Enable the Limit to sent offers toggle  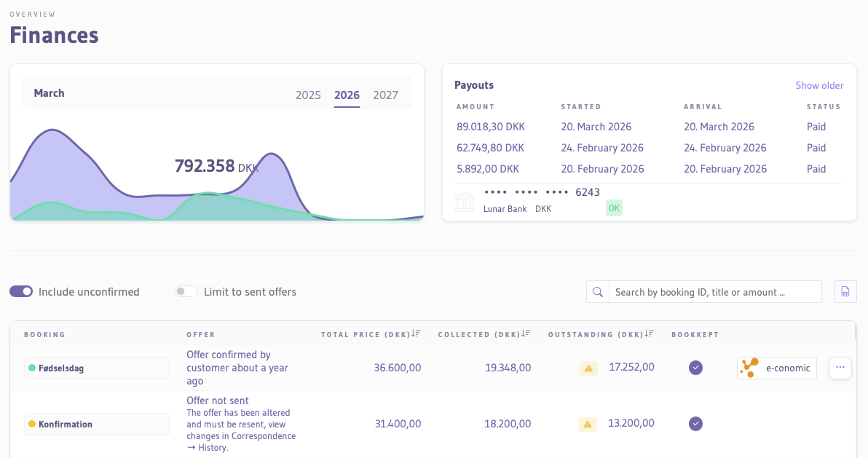click(186, 291)
